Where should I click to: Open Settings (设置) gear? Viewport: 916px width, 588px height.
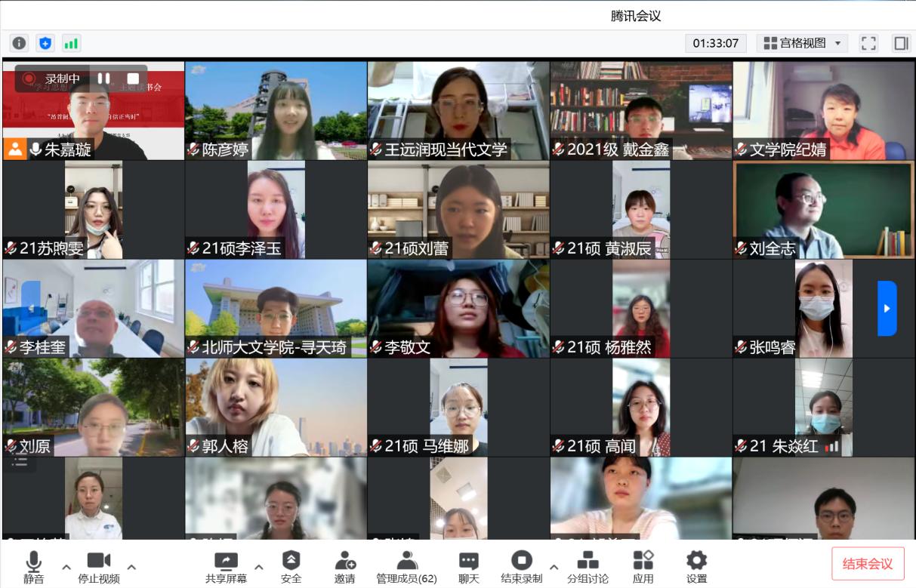[x=696, y=566]
